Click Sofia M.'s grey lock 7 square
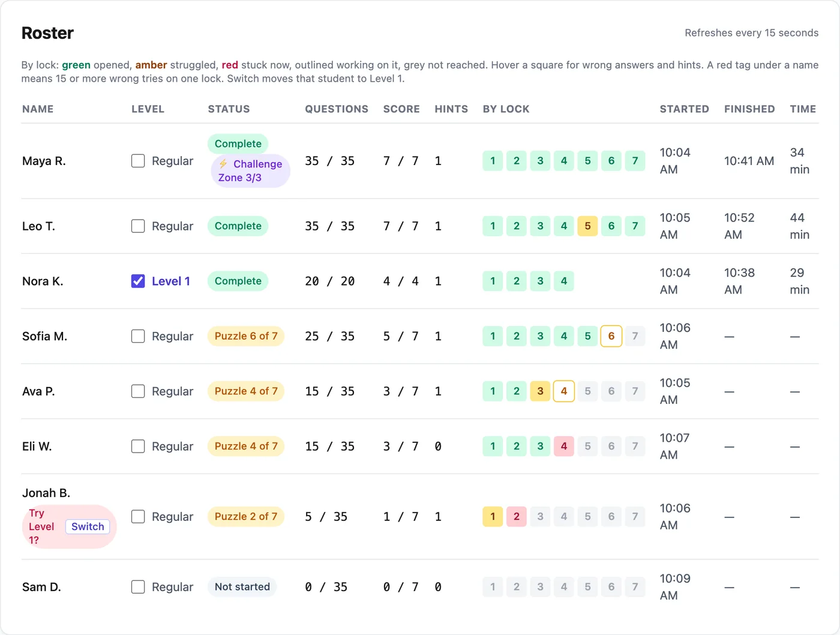 click(635, 336)
